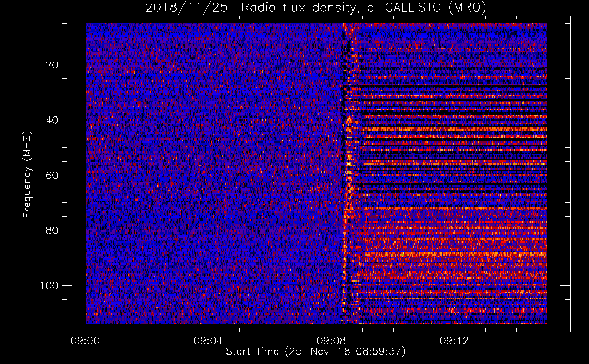589x364 pixels.
Task: Click the 60 frequency tick label
Action: click(52, 175)
